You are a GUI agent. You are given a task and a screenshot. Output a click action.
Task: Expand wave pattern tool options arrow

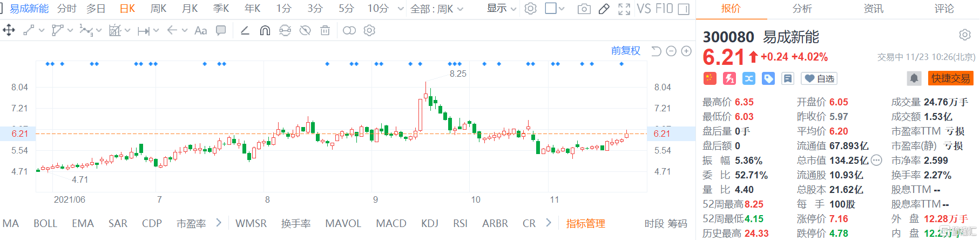point(99,31)
